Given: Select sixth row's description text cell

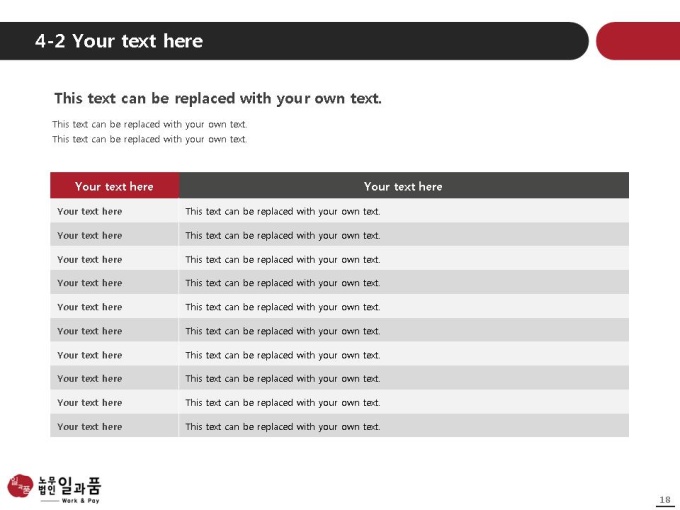Looking at the screenshot, I should [x=404, y=330].
